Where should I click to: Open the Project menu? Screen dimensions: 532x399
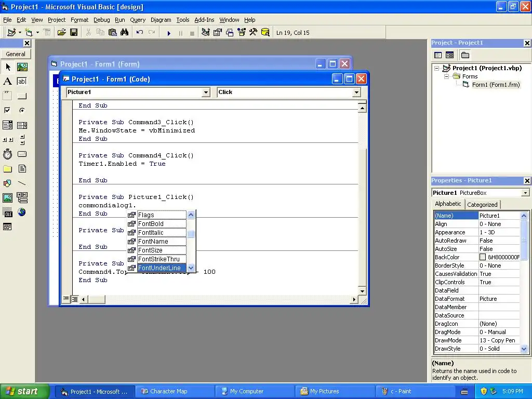tap(56, 20)
